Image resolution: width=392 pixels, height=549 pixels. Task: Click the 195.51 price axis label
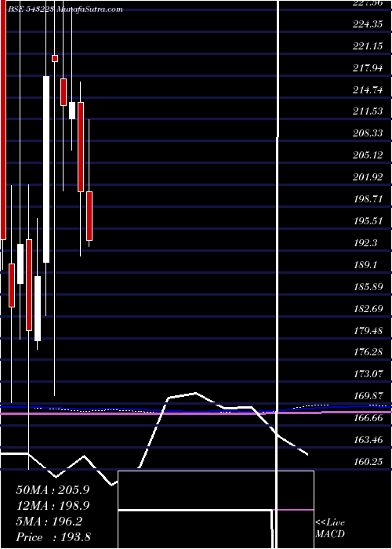368,221
